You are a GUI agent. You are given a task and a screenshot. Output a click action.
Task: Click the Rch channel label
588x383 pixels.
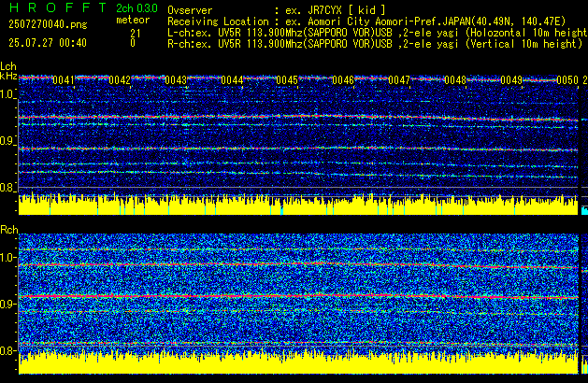9,230
